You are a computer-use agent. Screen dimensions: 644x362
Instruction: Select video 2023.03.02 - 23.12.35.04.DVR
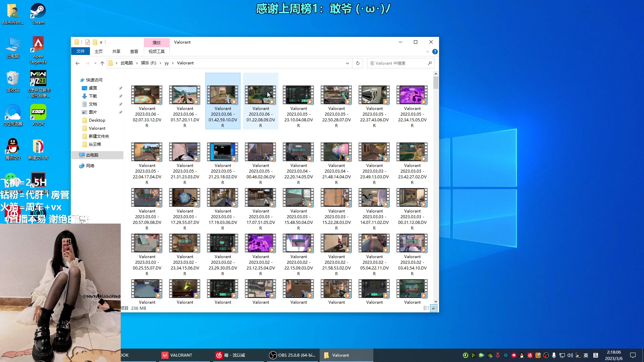pyautogui.click(x=261, y=255)
